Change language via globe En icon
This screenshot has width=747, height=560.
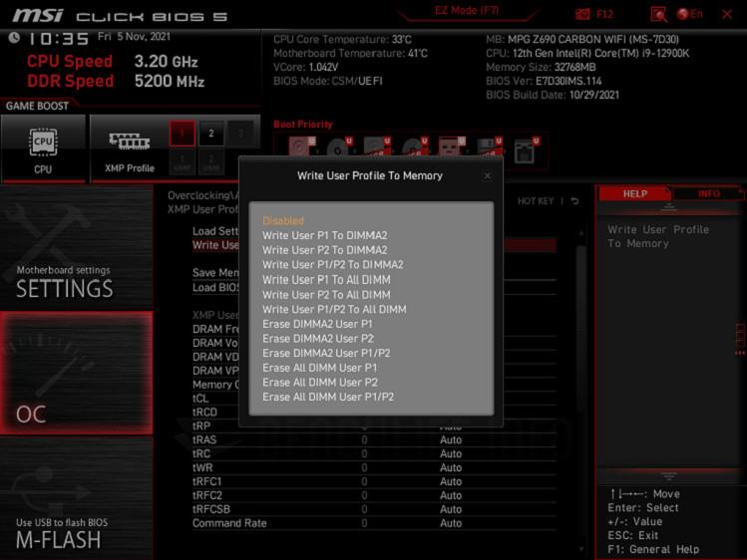689,14
